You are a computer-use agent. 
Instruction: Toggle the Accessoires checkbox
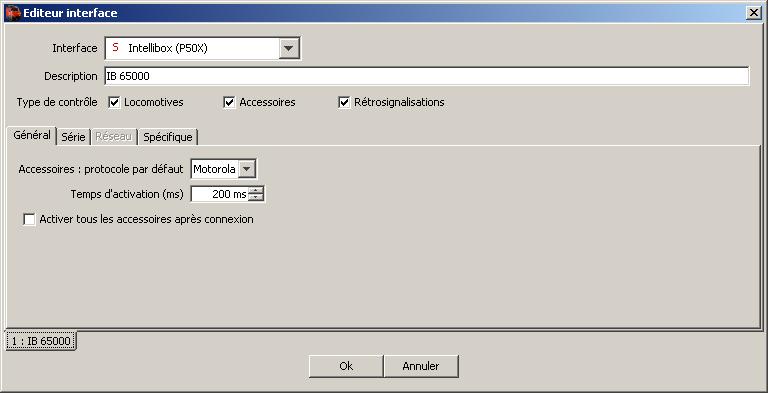coord(229,102)
